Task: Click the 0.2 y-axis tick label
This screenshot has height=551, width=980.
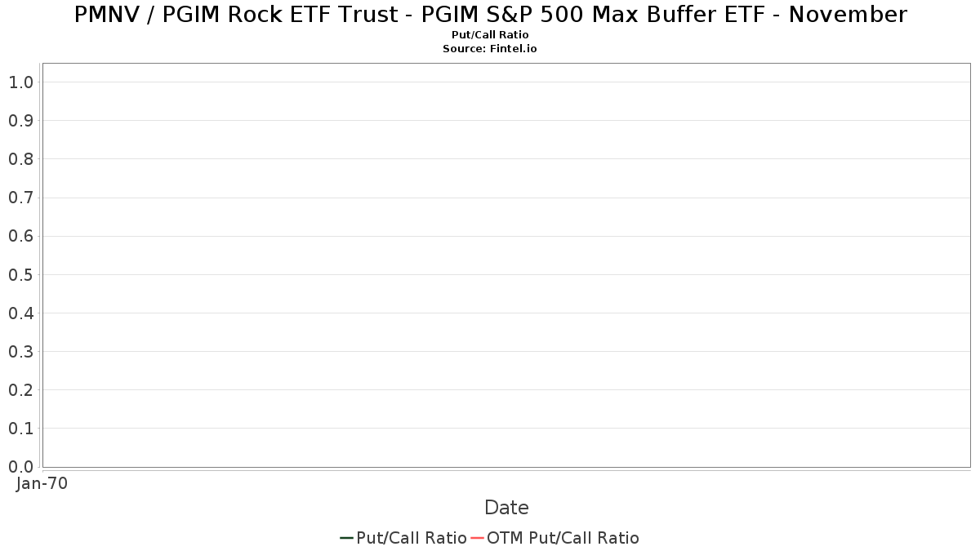Action: pyautogui.click(x=21, y=390)
